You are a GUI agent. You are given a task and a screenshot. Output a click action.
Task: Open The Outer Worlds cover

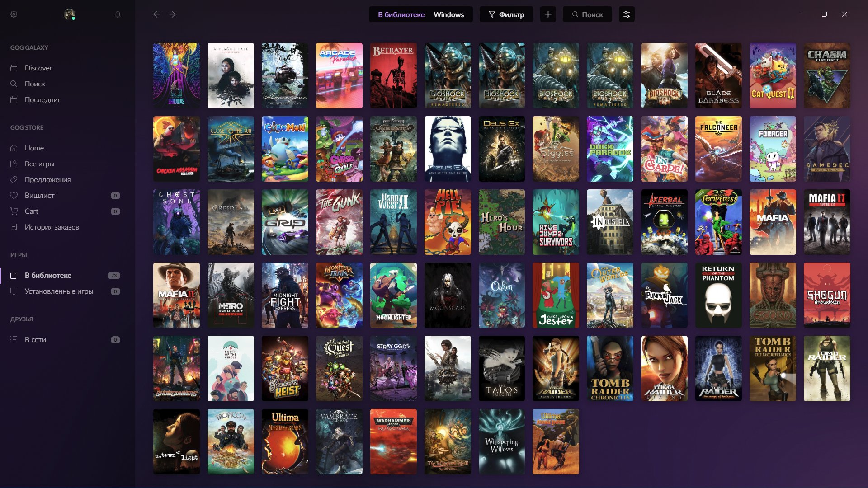pos(610,295)
